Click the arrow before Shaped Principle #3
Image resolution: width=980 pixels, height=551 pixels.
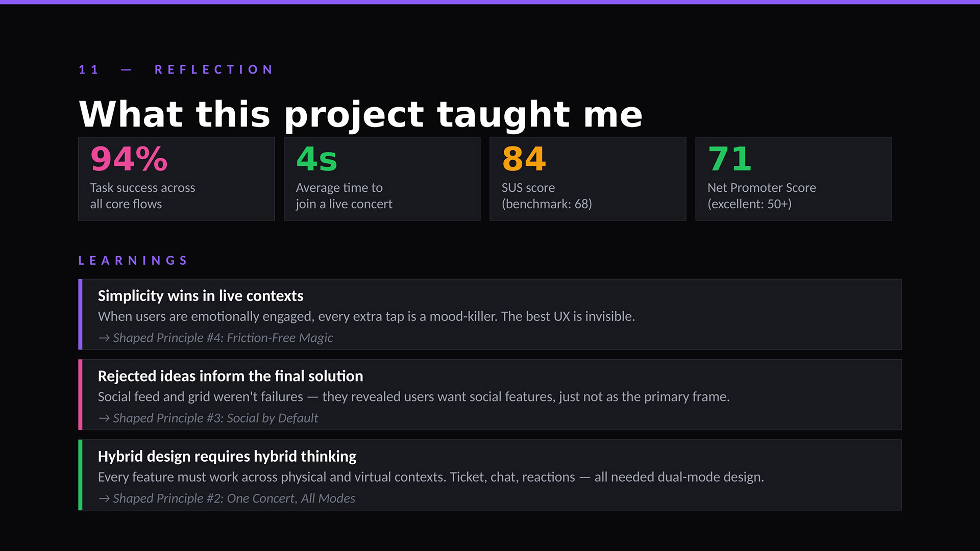(x=104, y=418)
